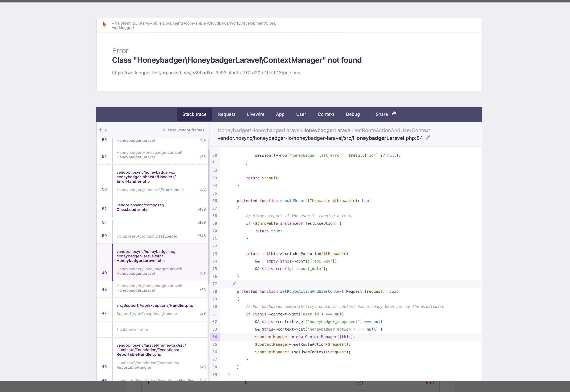Select the Context tab

[x=326, y=114]
